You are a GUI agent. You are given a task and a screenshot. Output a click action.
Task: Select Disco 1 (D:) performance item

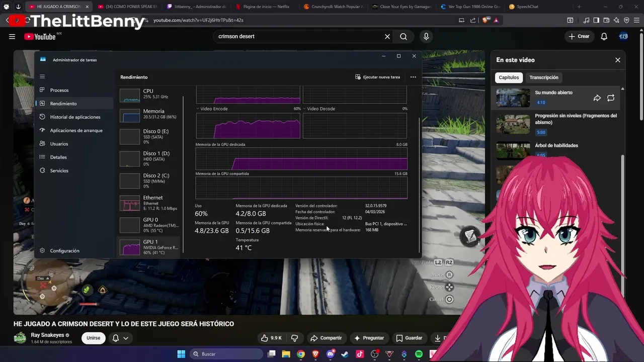[x=149, y=158]
